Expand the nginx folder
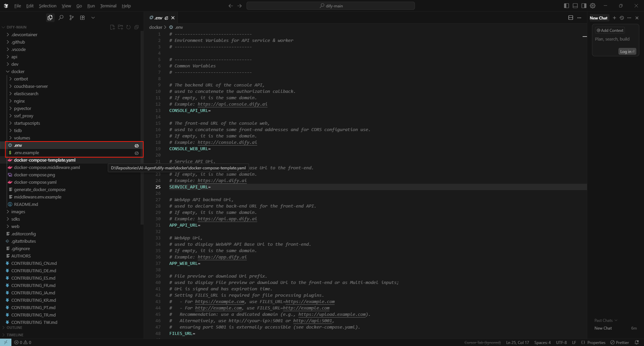Image resolution: width=644 pixels, height=346 pixels. (x=19, y=101)
